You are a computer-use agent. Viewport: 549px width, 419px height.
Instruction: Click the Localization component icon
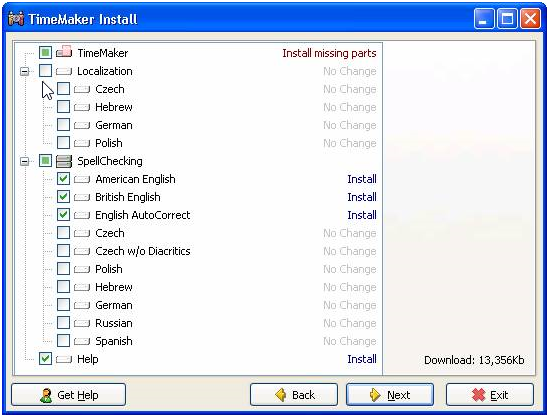point(64,71)
